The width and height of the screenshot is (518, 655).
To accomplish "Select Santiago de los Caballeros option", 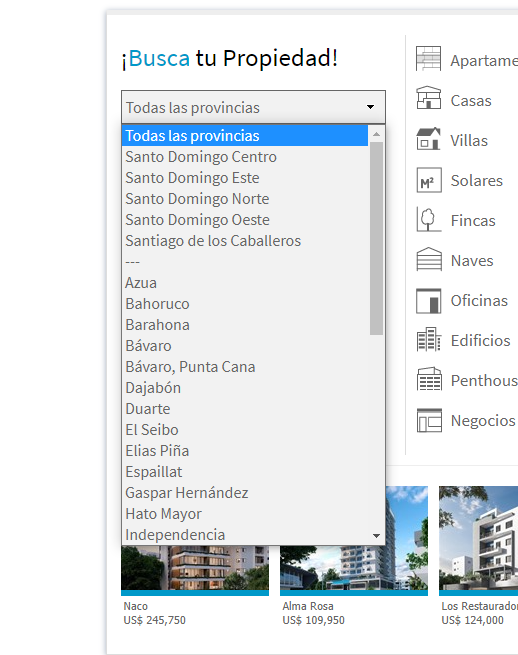I will coord(213,241).
